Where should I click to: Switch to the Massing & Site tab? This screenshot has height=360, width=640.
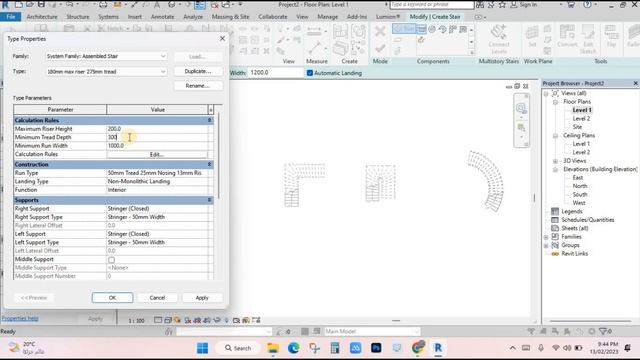(230, 17)
